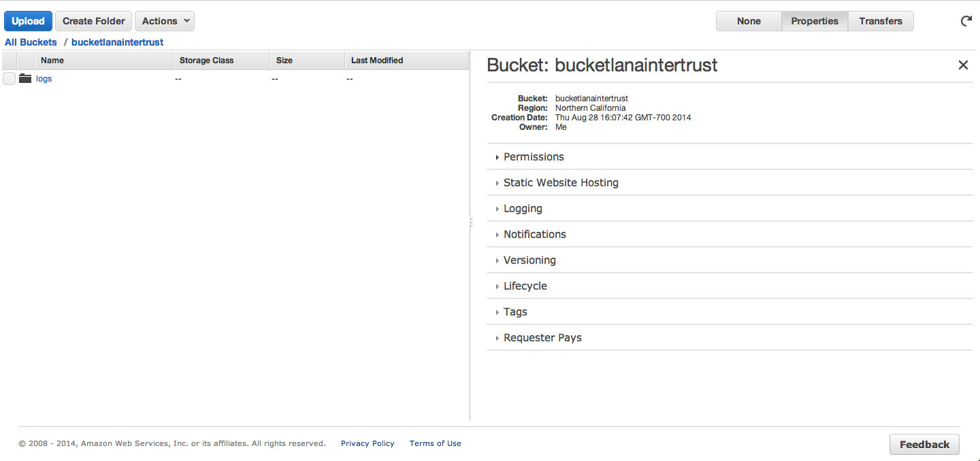This screenshot has width=980, height=461.
Task: Close the bucket properties panel
Action: (963, 65)
